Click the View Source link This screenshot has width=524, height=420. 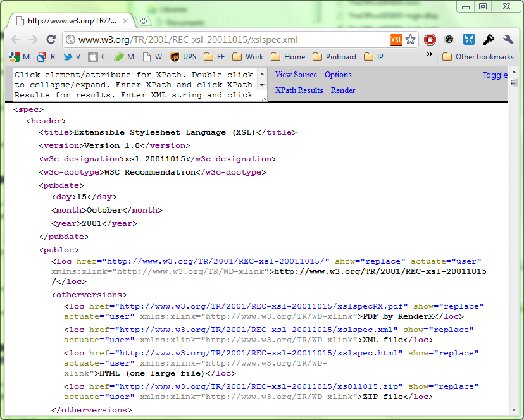pos(296,74)
